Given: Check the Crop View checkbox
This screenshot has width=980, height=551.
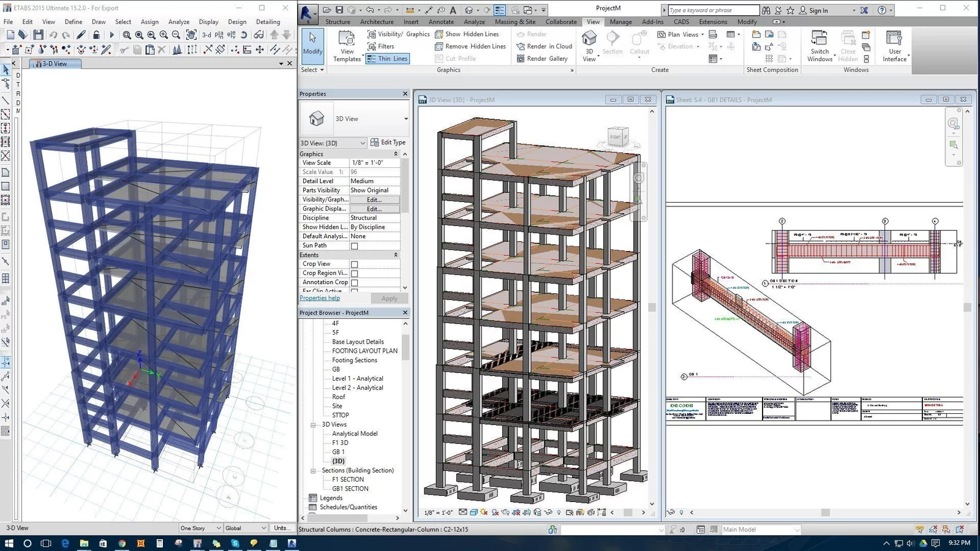Looking at the screenshot, I should [x=354, y=264].
